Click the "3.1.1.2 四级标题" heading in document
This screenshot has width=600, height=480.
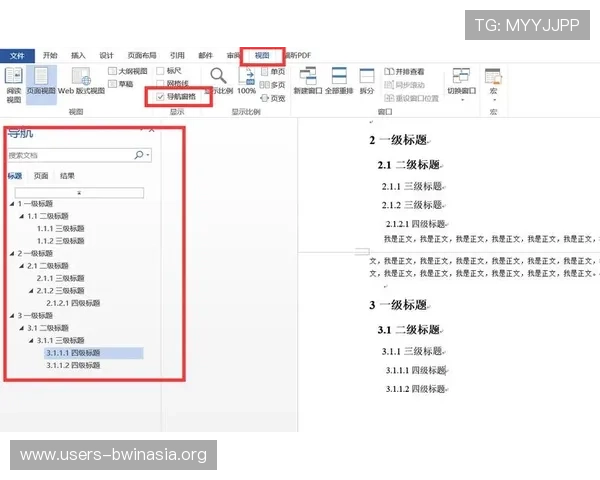click(x=416, y=389)
